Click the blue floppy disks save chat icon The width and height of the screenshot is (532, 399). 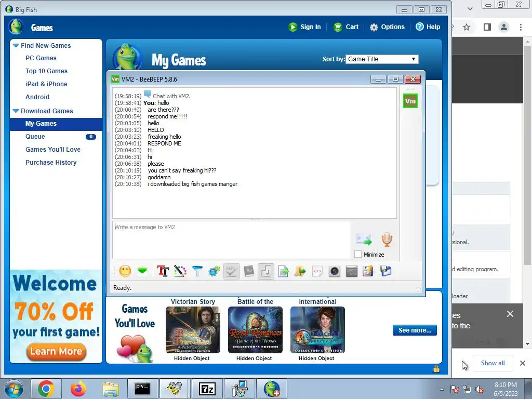click(x=386, y=271)
